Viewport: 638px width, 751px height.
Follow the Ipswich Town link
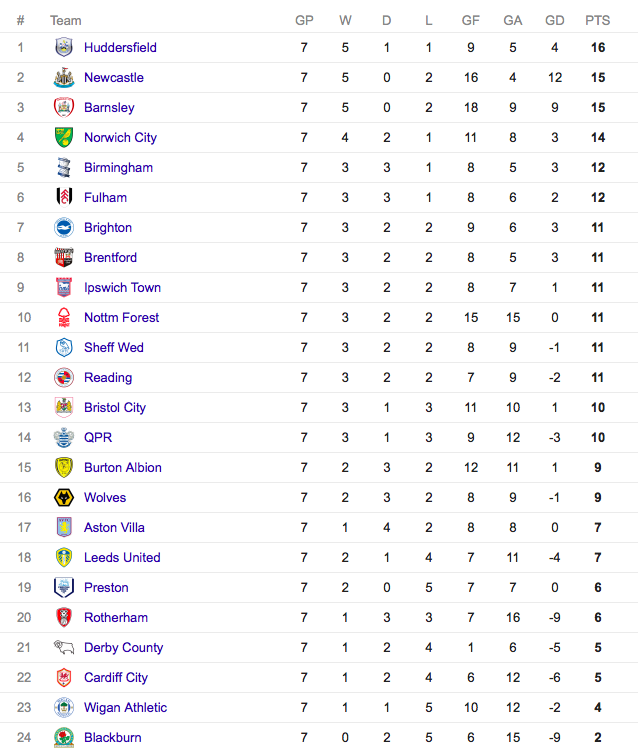[122, 287]
